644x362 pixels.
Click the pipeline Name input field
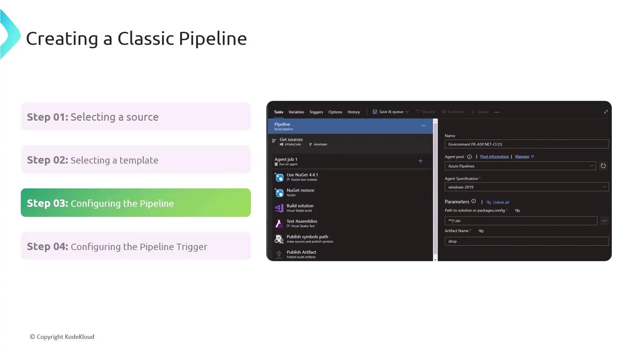[x=526, y=144]
